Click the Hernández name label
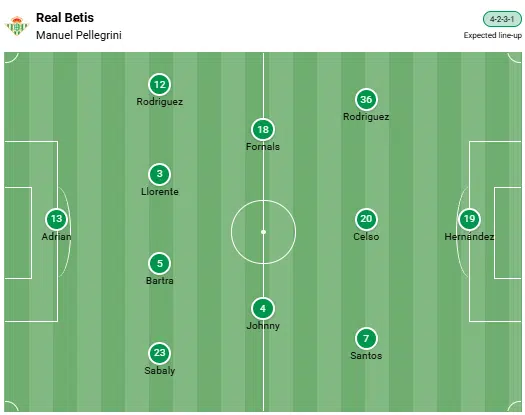The width and height of the screenshot is (525, 415). tap(469, 236)
